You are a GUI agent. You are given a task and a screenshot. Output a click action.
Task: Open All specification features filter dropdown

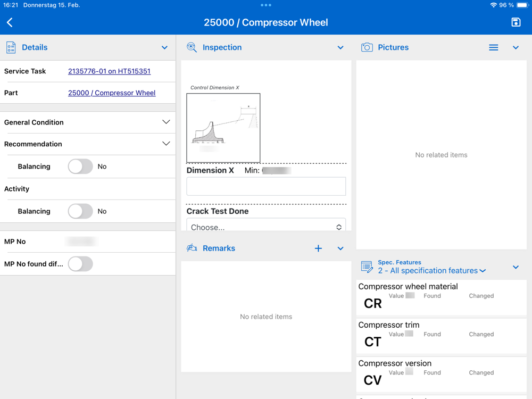pos(432,271)
